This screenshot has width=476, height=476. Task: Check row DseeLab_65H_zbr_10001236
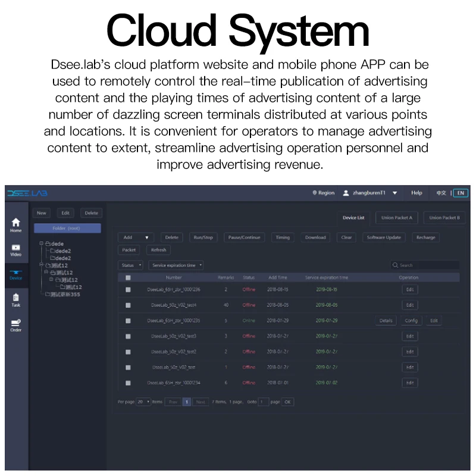pyautogui.click(x=128, y=290)
